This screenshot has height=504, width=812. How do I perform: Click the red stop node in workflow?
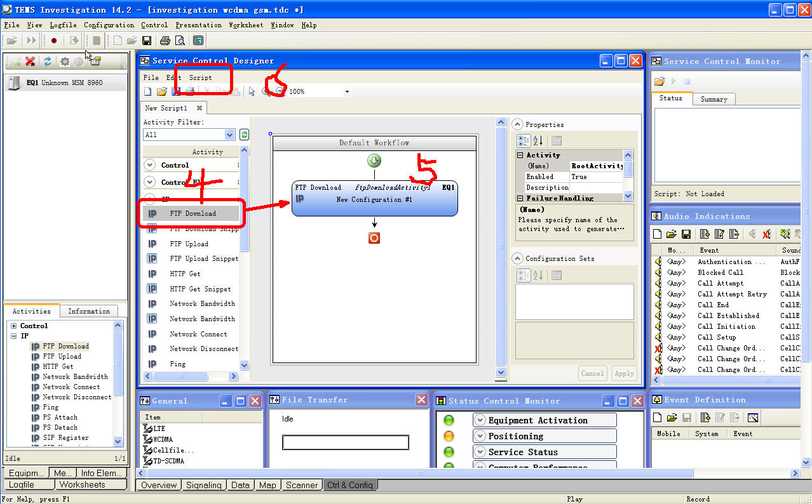coord(374,238)
